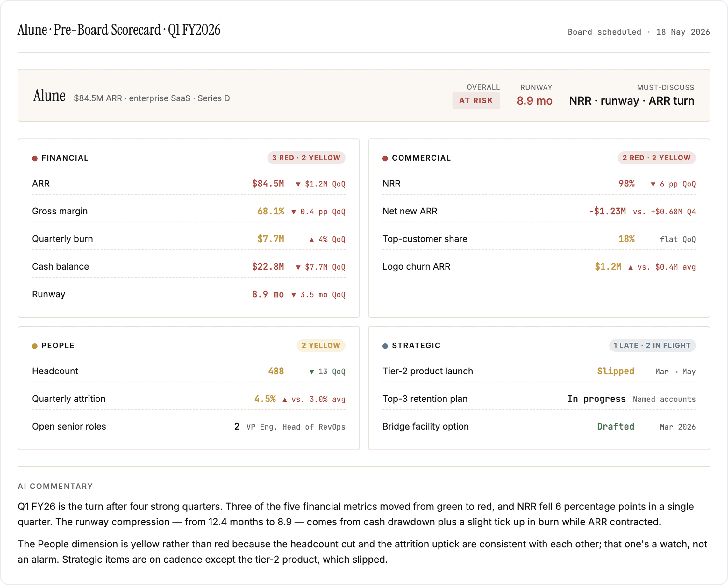Viewport: 728px width, 585px height.
Task: Click the red dot beside COMMERCIAL heading
Action: click(385, 158)
